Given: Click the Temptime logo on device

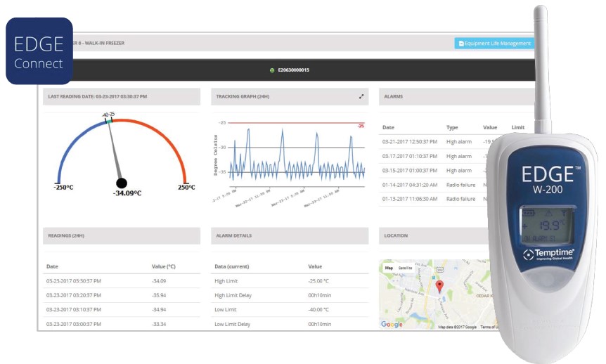Looking at the screenshot, I should click(x=548, y=254).
